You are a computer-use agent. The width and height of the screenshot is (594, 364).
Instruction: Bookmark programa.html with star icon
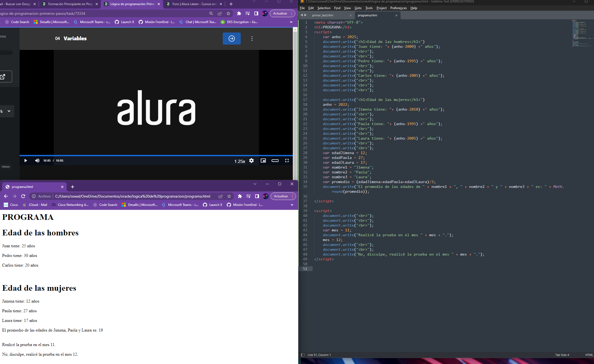click(x=229, y=196)
